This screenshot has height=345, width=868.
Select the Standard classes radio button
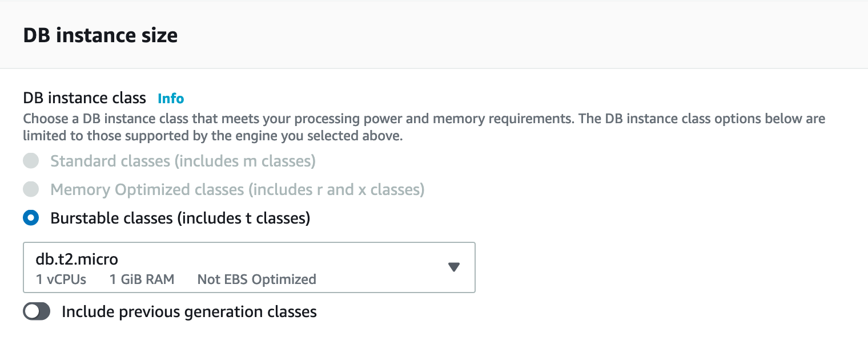pyautogui.click(x=31, y=161)
